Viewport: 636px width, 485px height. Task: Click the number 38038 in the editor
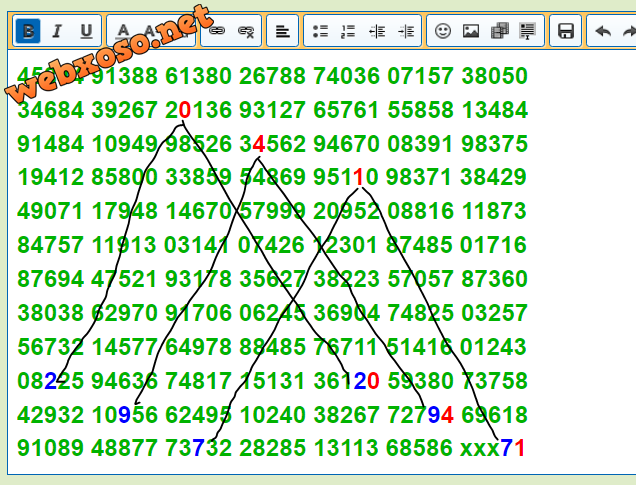[x=50, y=313]
